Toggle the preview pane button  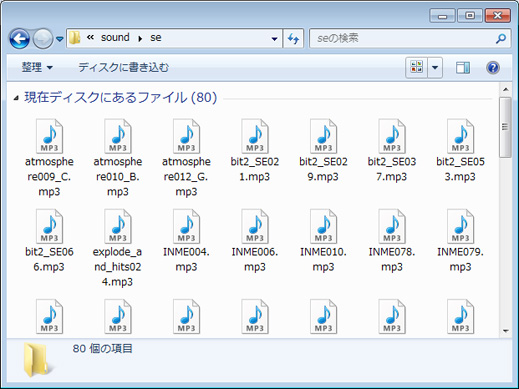coord(463,68)
